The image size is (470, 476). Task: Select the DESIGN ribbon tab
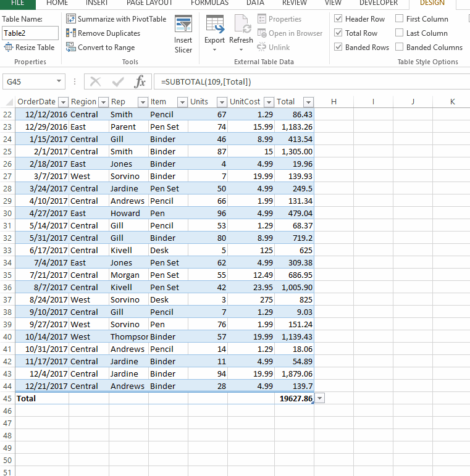tap(432, 3)
